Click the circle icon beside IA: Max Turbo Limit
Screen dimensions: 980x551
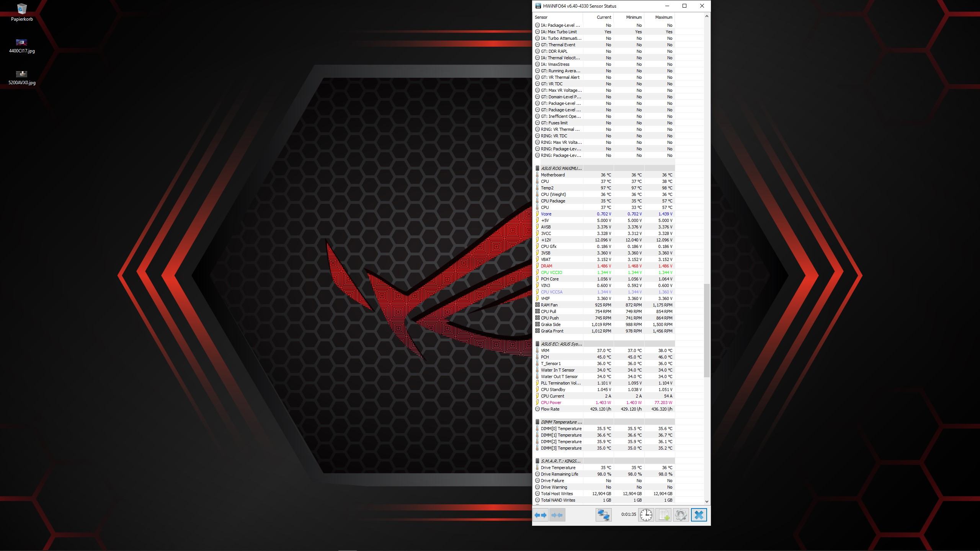point(537,32)
